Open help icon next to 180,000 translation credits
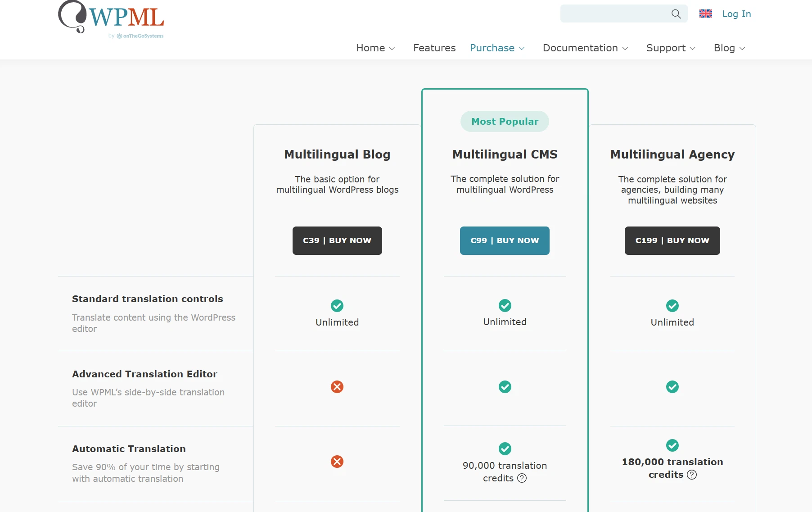This screenshot has width=812, height=512. pos(692,475)
